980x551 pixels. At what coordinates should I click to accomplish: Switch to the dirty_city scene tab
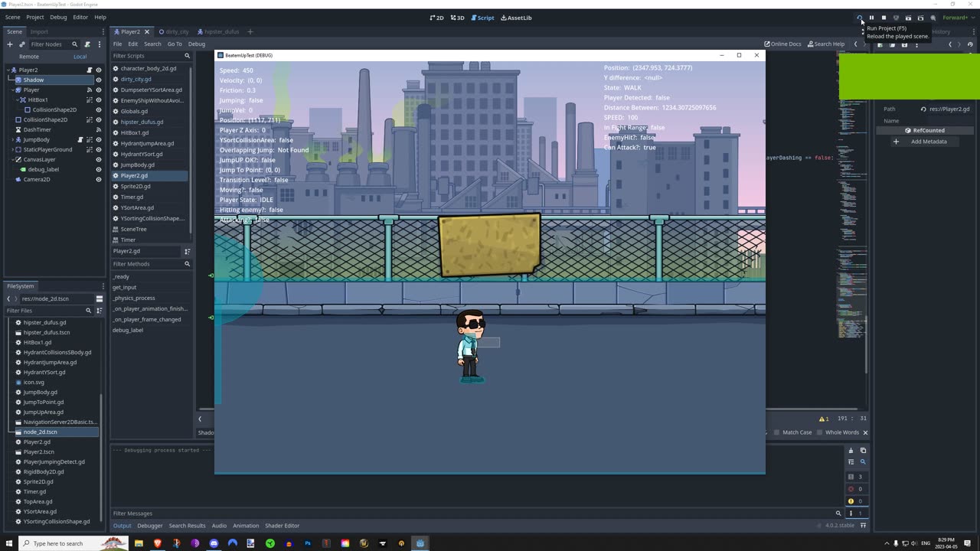click(x=174, y=31)
